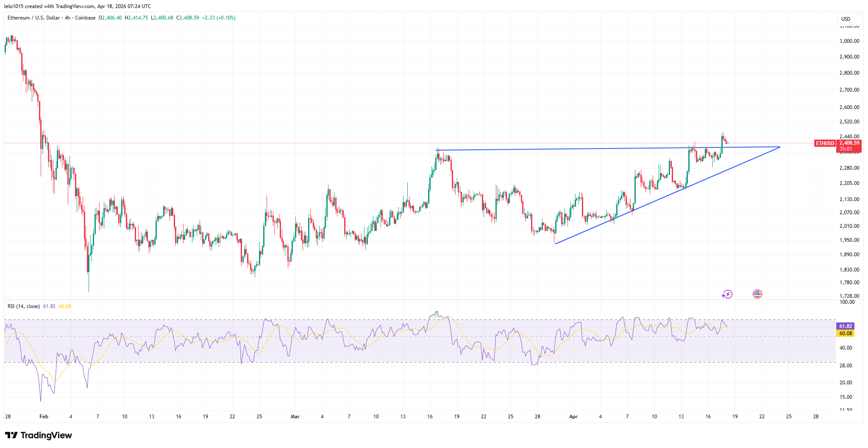Click the 100.00 RSI scale label
Image resolution: width=868 pixels, height=448 pixels.
tap(847, 302)
